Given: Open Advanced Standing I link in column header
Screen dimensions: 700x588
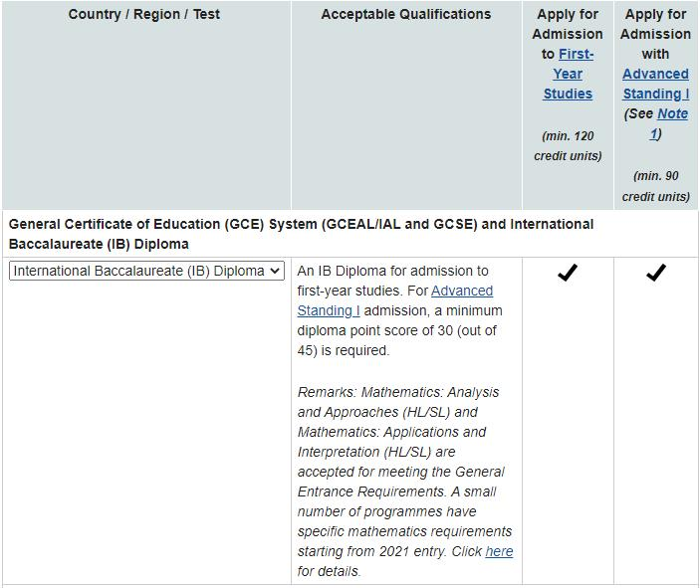Looking at the screenshot, I should tap(655, 84).
